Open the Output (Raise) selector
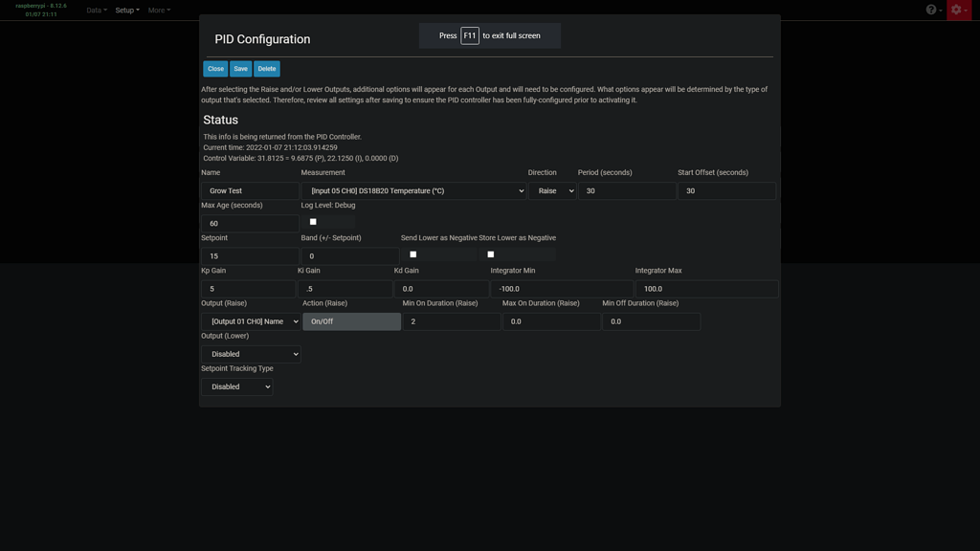This screenshot has height=551, width=980. [250, 320]
